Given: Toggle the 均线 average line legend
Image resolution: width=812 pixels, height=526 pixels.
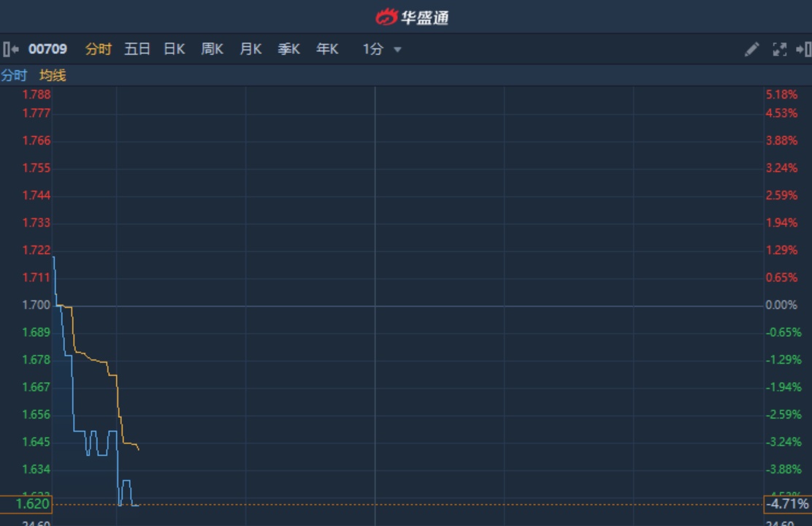Looking at the screenshot, I should click(53, 75).
